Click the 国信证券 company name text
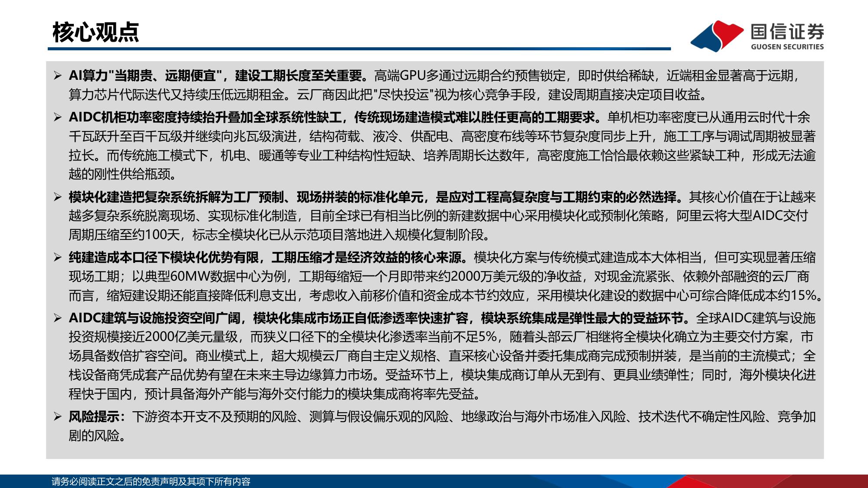 [787, 31]
